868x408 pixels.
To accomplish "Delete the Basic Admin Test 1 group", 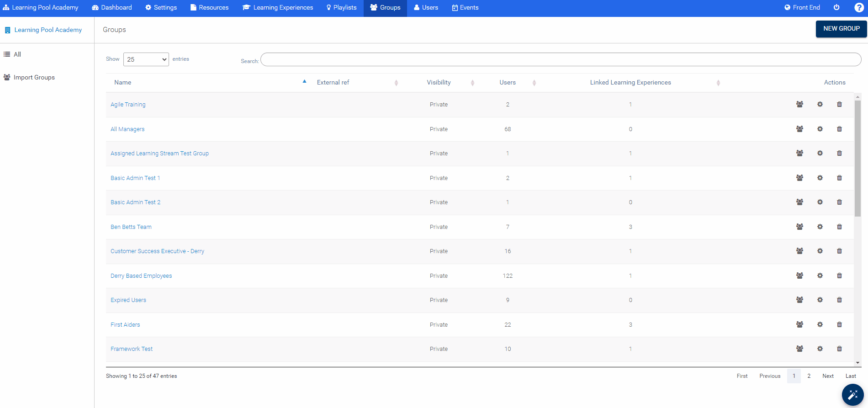I will tap(839, 178).
